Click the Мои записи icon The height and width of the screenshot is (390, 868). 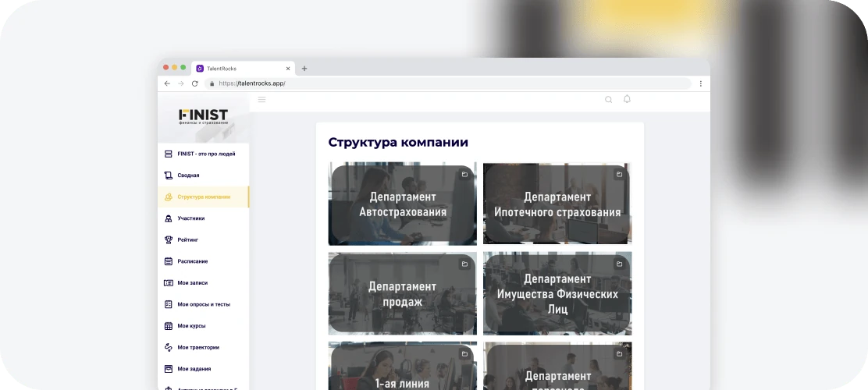(x=169, y=282)
